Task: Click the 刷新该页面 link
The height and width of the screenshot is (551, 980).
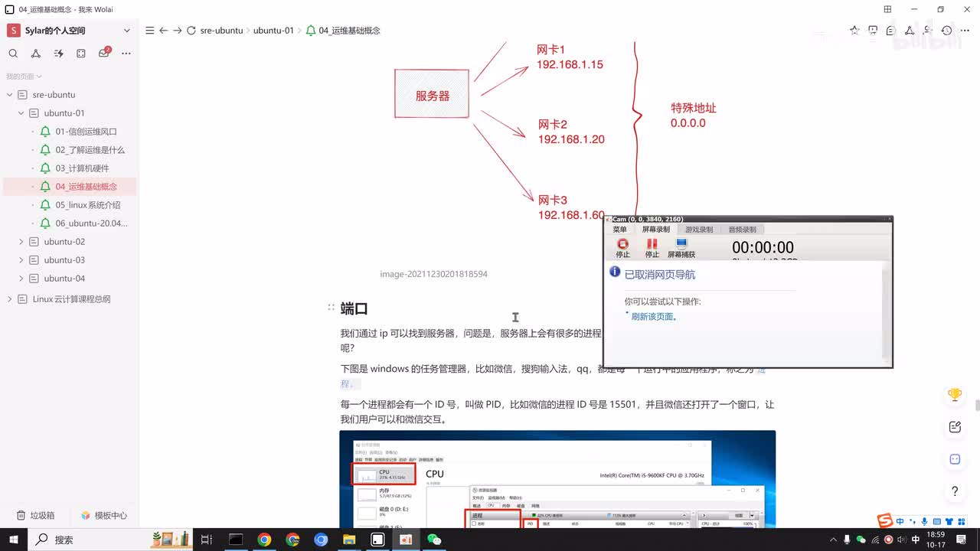Action: (x=654, y=317)
